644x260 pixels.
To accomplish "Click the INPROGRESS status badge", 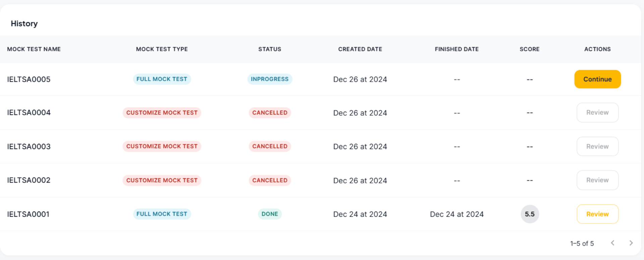I will 270,79.
